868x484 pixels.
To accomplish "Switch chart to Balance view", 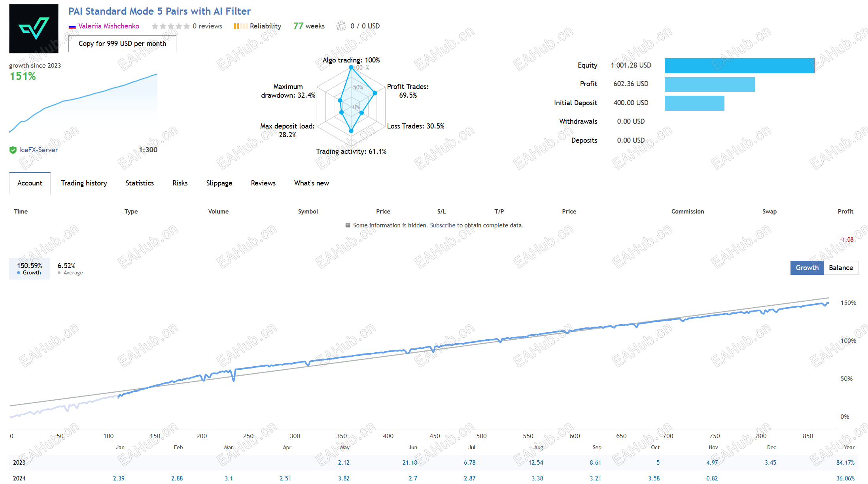I will (841, 268).
